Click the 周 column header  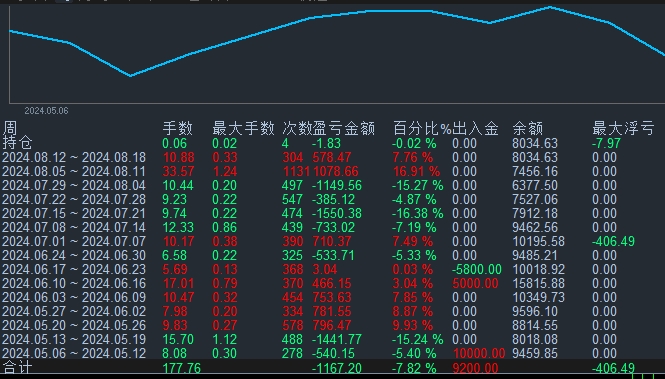(10, 127)
